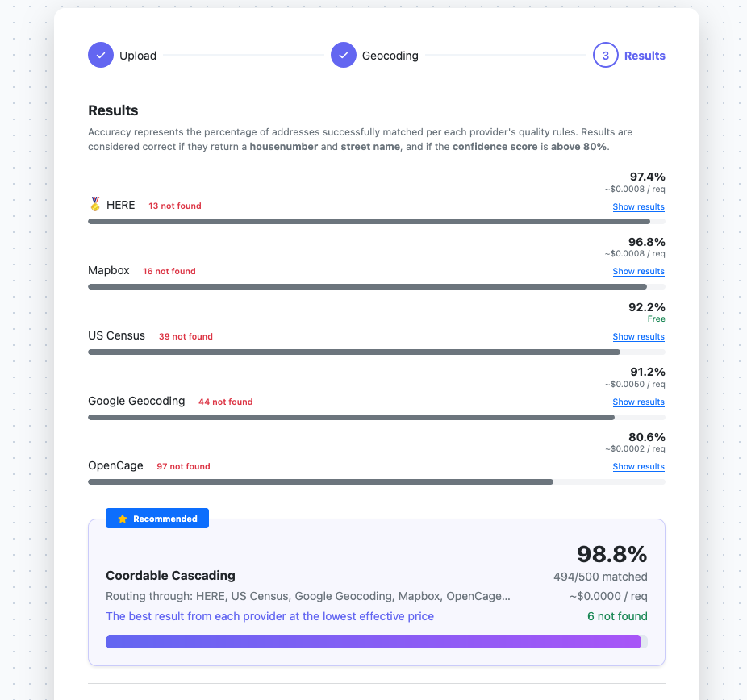Show results for US Census
Screen dimensions: 747x700
point(638,336)
